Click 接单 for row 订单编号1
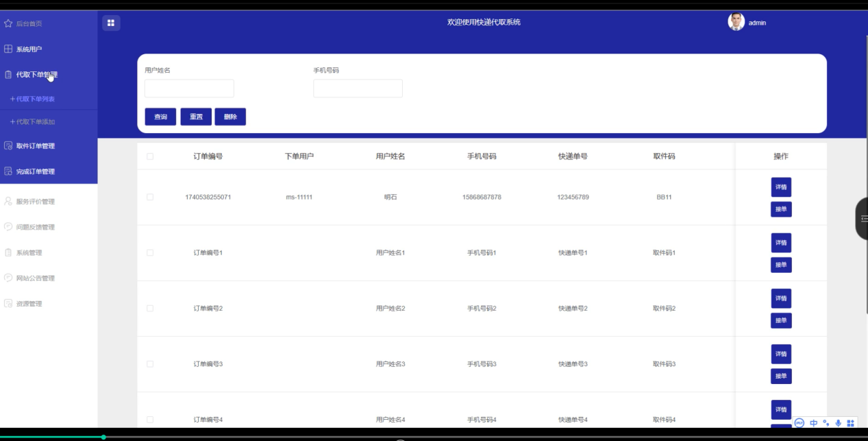 781,265
